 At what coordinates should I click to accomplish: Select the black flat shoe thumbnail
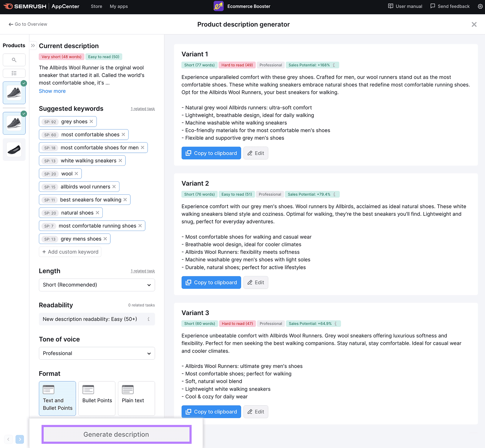click(x=14, y=150)
